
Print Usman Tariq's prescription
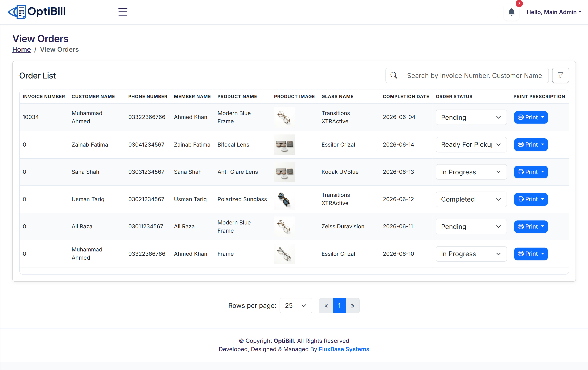531,199
